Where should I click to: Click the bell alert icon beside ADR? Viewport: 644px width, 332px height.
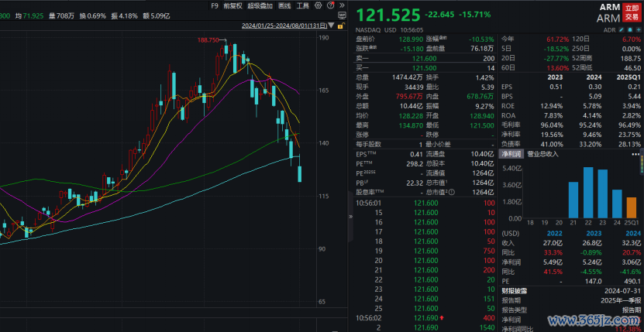click(629, 30)
